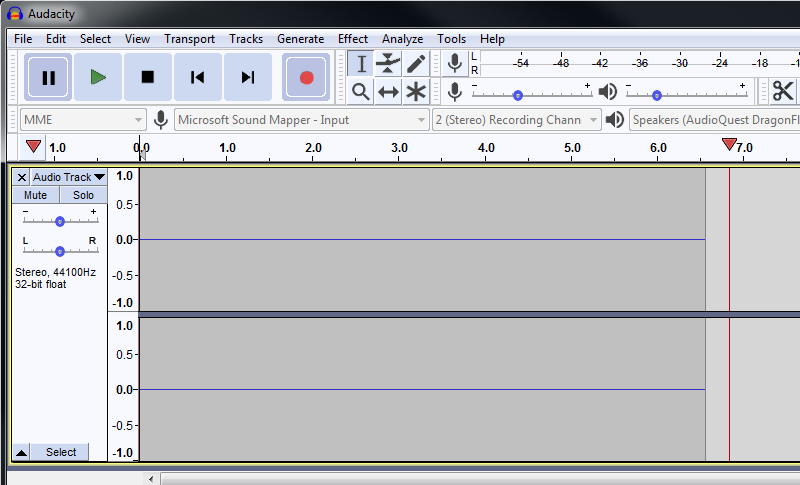Open the Tracks menu
Image resolution: width=800 pixels, height=485 pixels.
pos(246,39)
